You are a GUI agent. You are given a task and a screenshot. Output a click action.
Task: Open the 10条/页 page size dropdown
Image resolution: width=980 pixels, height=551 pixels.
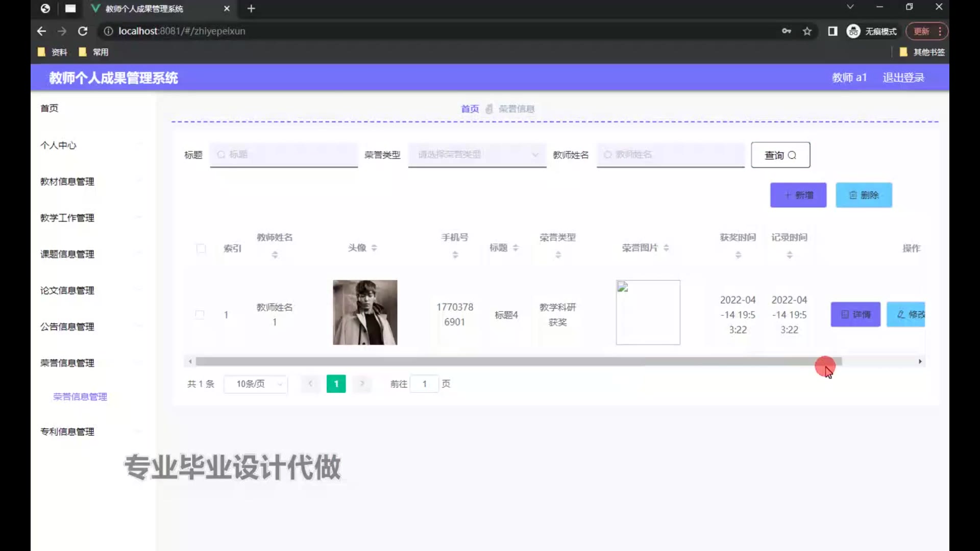[x=255, y=384]
